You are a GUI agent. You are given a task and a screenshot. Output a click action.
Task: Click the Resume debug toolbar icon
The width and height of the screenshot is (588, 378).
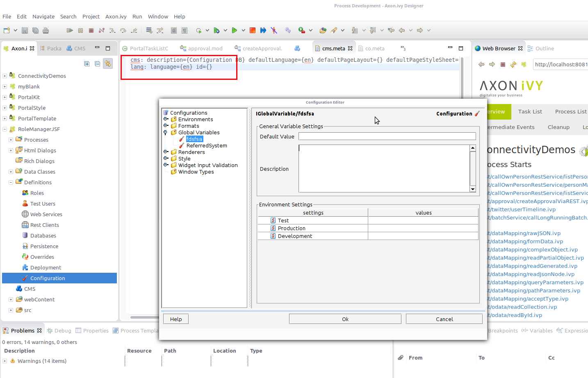click(x=70, y=30)
